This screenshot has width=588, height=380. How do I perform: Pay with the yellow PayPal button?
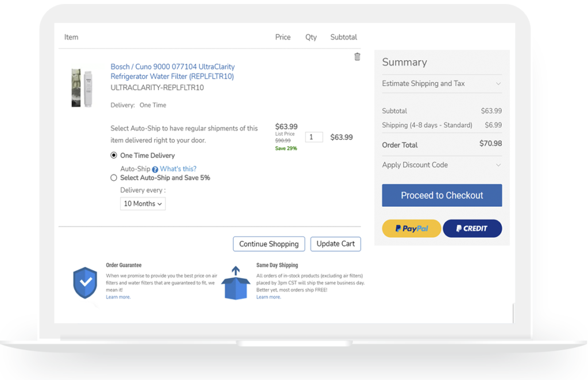[x=411, y=228]
